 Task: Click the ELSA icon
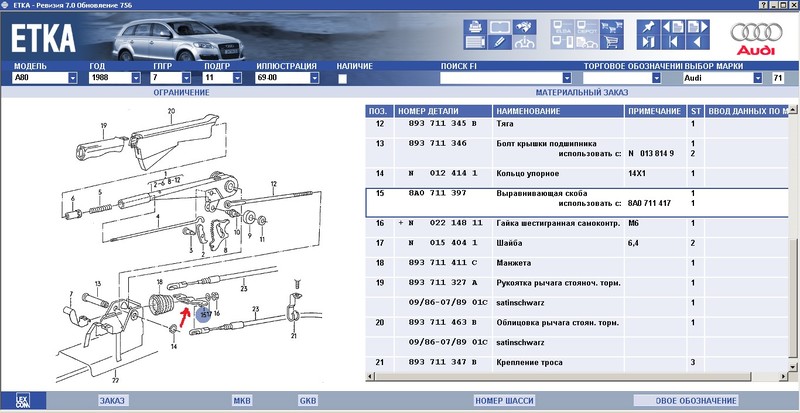coord(562,27)
